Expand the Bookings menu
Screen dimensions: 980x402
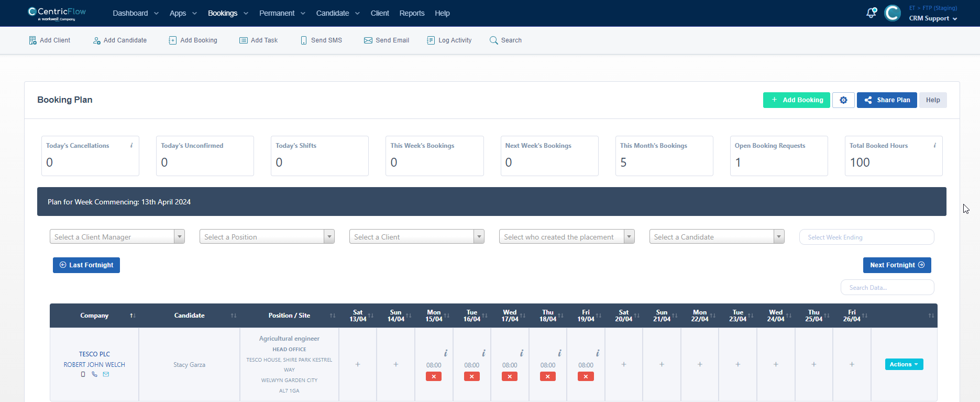[x=228, y=13]
